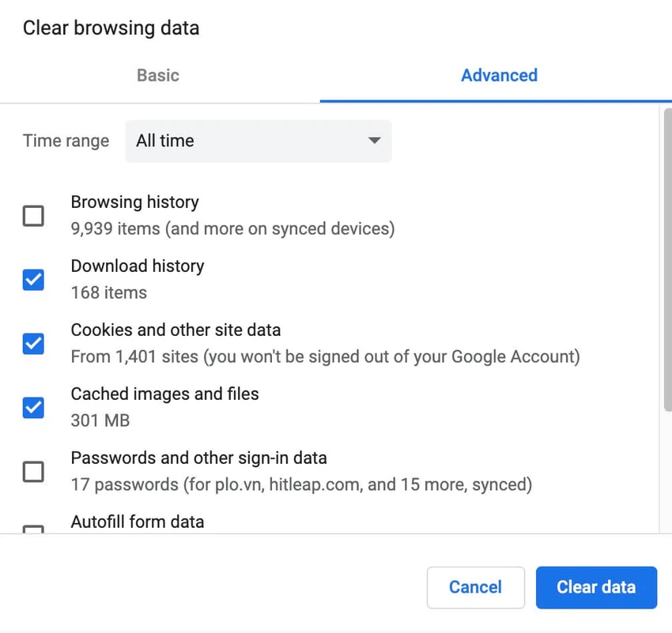Screen dimensions: 672x633
Task: Switch to the Basic tab
Action: [x=158, y=75]
